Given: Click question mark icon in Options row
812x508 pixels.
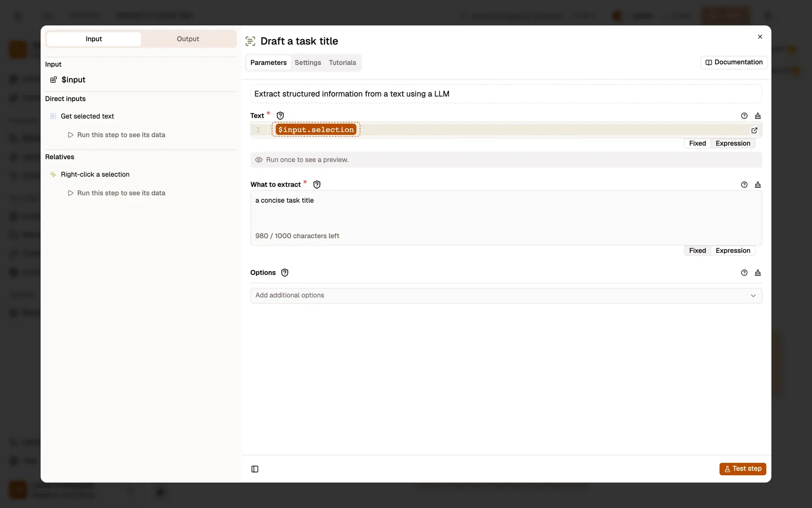Looking at the screenshot, I should click(744, 273).
